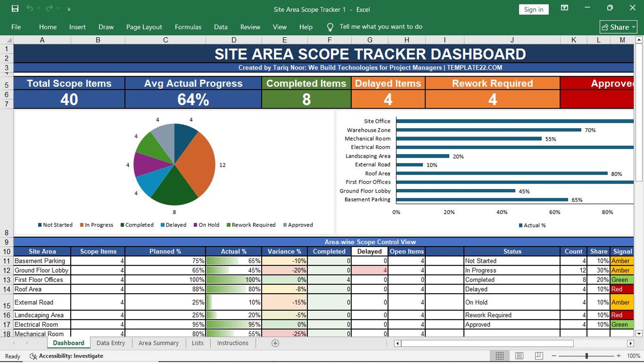Image resolution: width=644 pixels, height=363 pixels.
Task: Switch to the Lists sheet tab
Action: tap(197, 343)
